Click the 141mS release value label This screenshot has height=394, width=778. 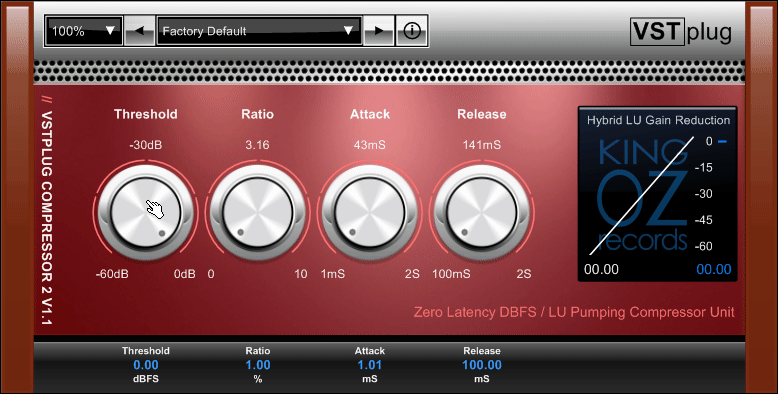click(482, 145)
